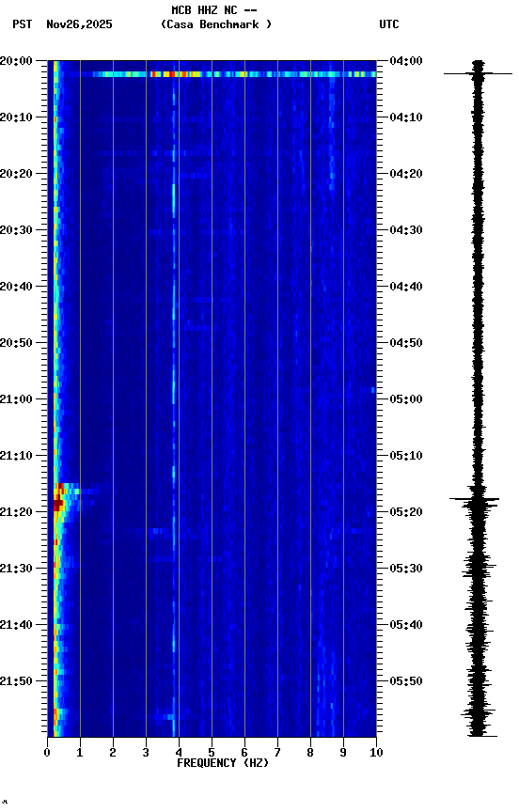Click the 'UTC' timezone label
This screenshot has width=519, height=812.
click(x=389, y=24)
